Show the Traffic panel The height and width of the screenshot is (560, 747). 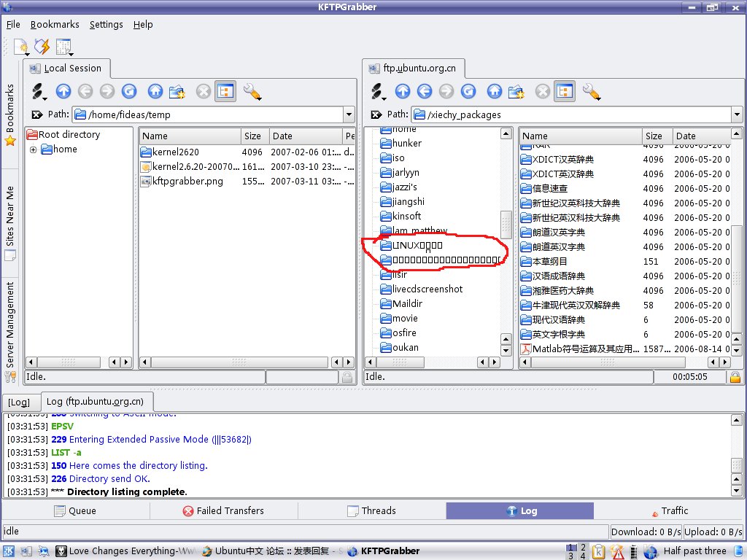(669, 511)
